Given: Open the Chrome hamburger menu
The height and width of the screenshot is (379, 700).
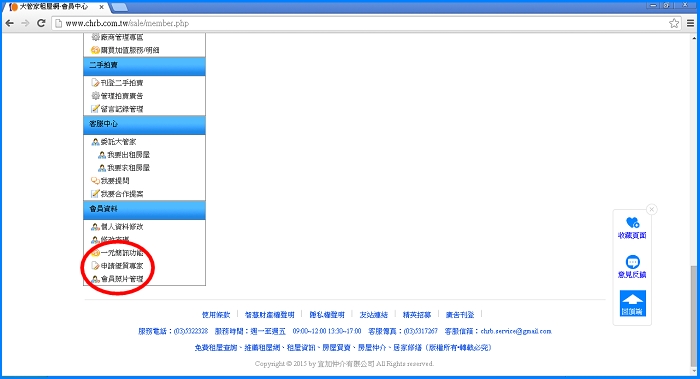Looking at the screenshot, I should (690, 23).
